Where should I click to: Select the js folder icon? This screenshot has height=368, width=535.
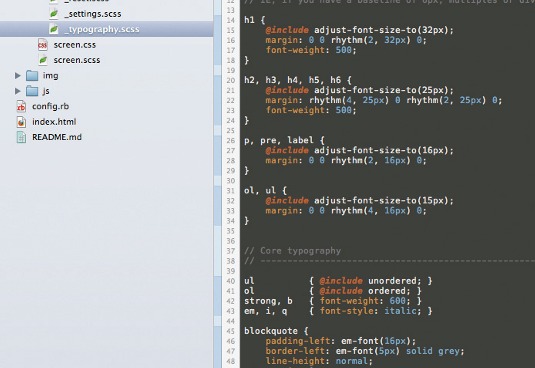(32, 91)
